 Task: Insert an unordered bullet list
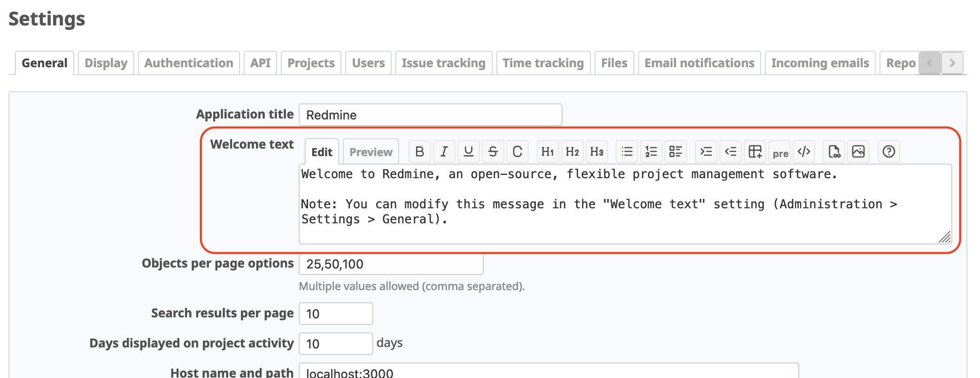click(627, 151)
